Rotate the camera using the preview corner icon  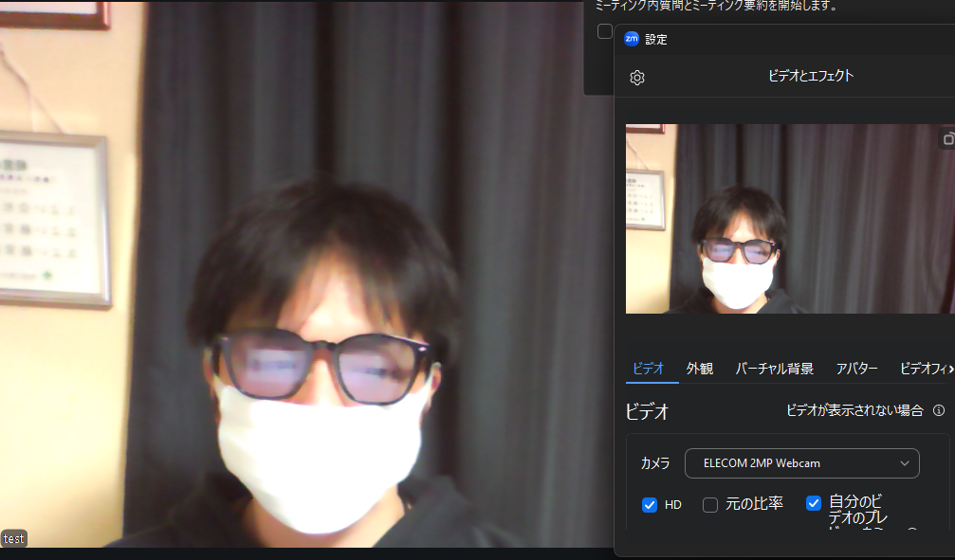(x=946, y=139)
